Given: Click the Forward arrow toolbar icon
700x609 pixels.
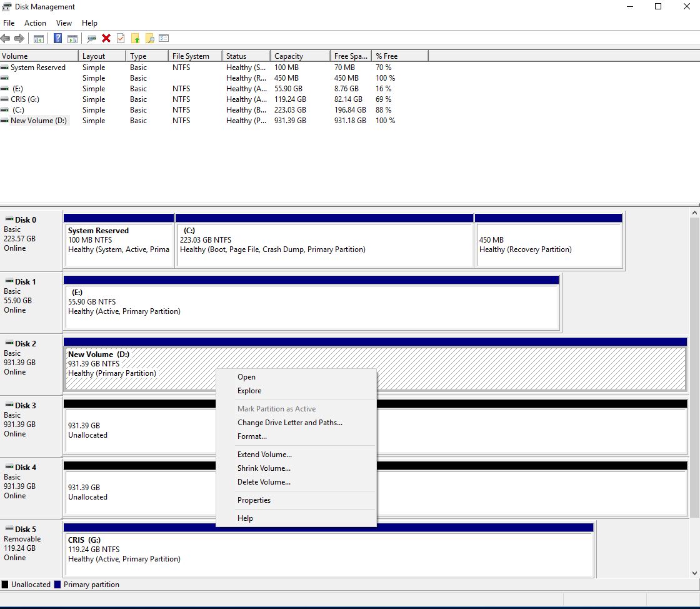Looking at the screenshot, I should (19, 38).
